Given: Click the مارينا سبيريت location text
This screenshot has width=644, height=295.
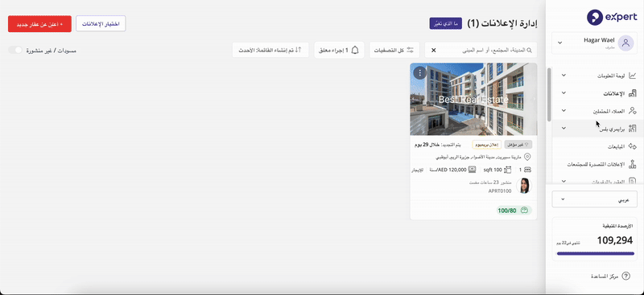Looking at the screenshot, I should click(x=479, y=157).
